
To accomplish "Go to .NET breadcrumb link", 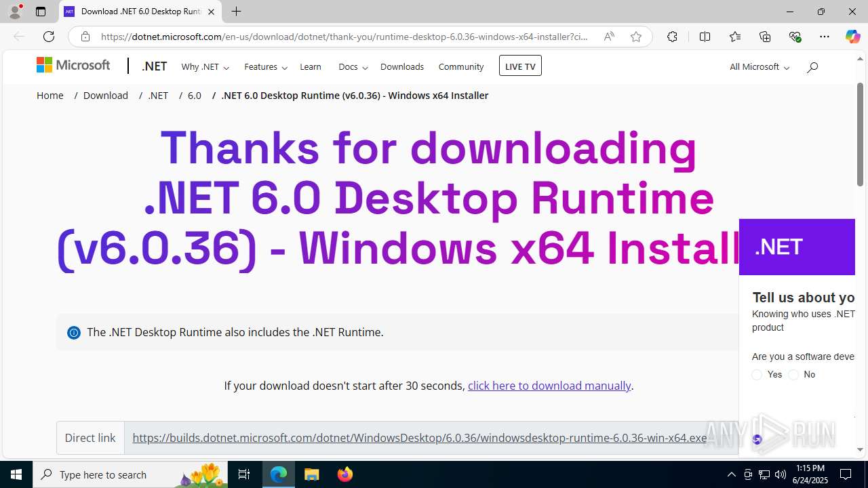I will click(158, 96).
